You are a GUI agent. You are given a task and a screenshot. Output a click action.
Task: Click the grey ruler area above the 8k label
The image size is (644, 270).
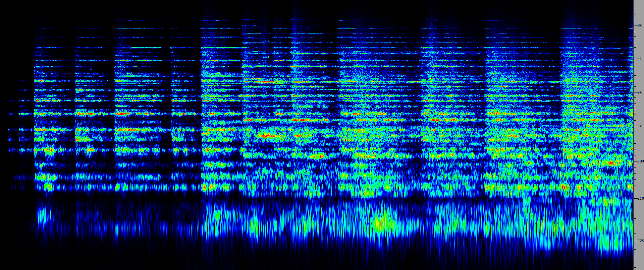639,10
